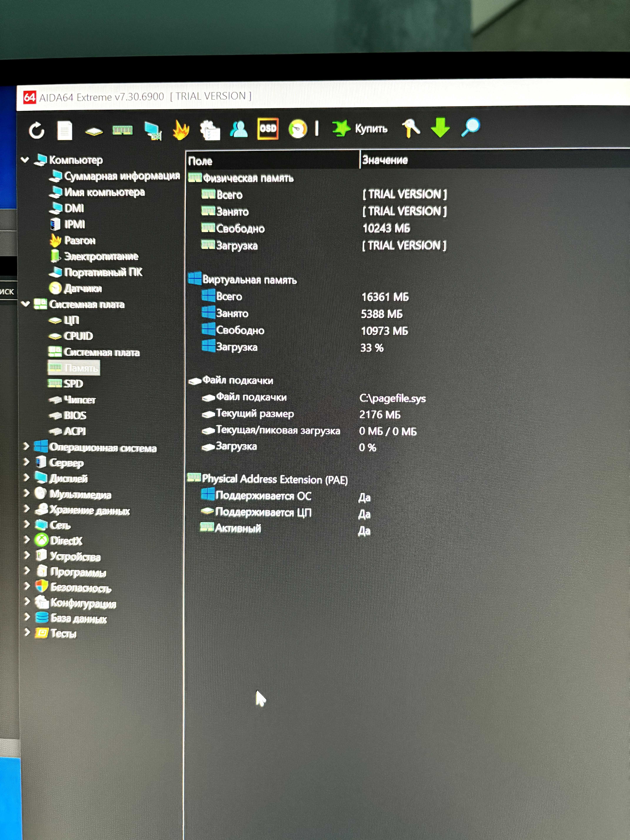Viewport: 630px width, 840px height.
Task: Expand the Сеть tree node
Action: pos(27,524)
